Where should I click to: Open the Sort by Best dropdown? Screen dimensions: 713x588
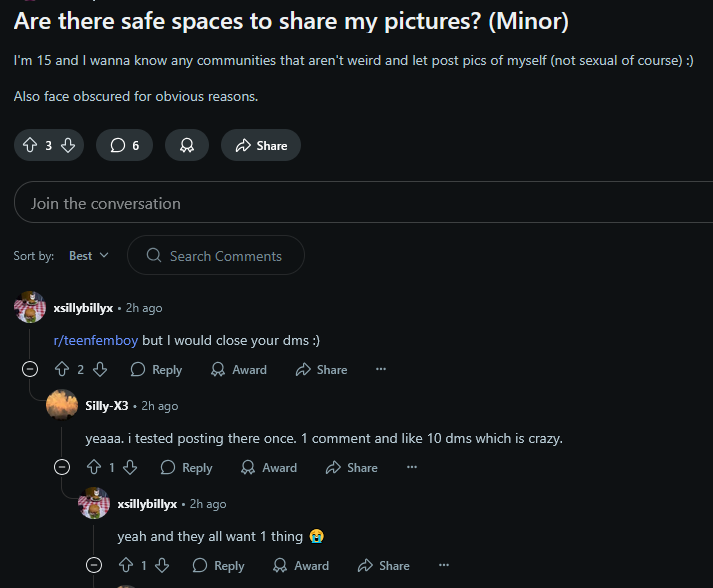click(x=88, y=256)
